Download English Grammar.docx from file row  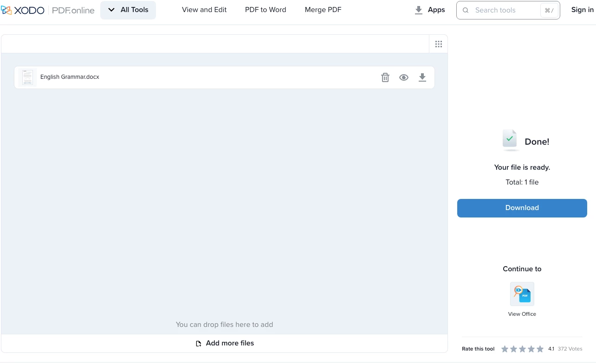click(422, 77)
